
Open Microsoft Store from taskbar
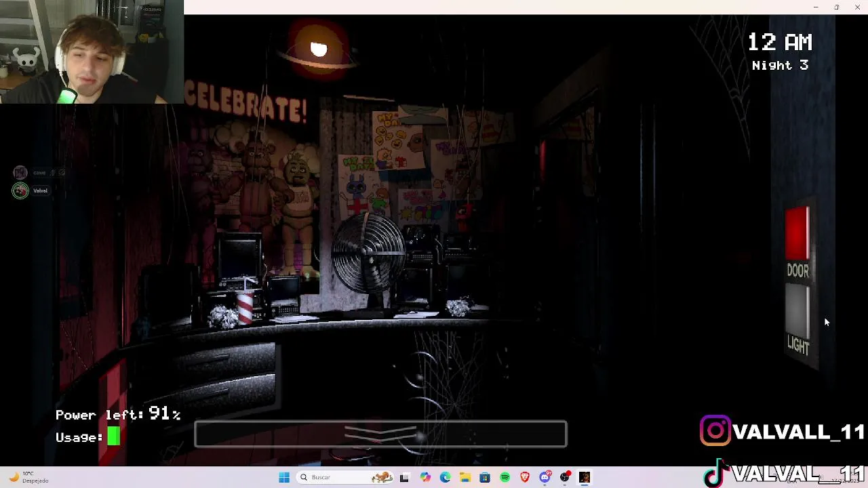click(x=485, y=477)
